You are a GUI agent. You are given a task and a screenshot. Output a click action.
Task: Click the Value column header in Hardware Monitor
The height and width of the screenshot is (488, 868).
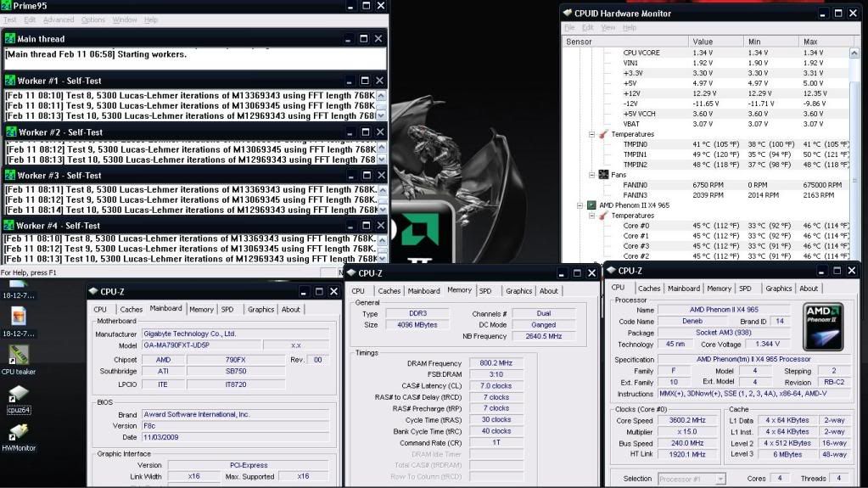703,42
